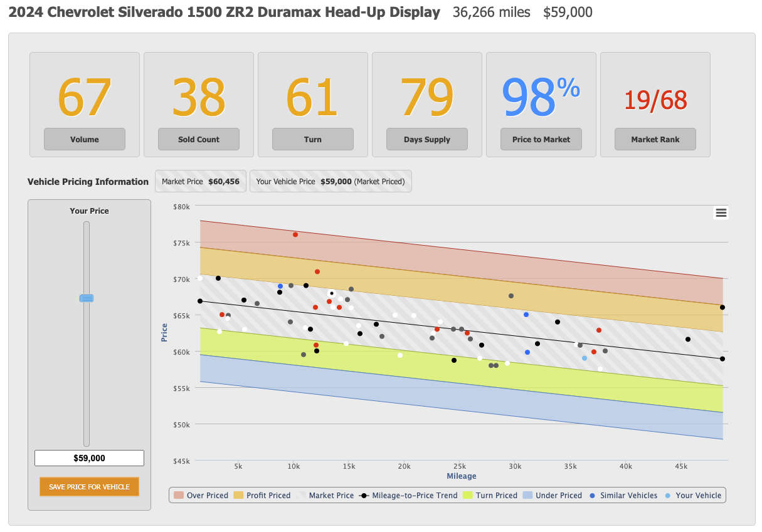The height and width of the screenshot is (532, 762).
Task: Open the chart hamburger context menu
Action: pyautogui.click(x=721, y=213)
